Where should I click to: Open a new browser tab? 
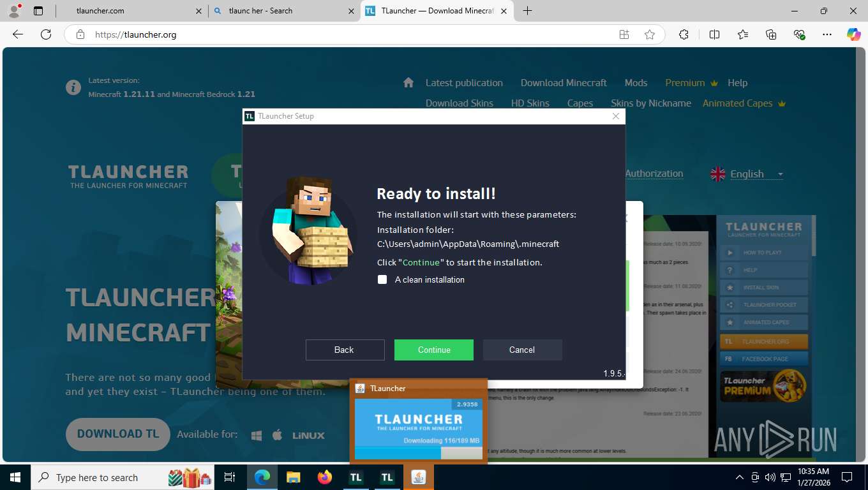tap(527, 11)
